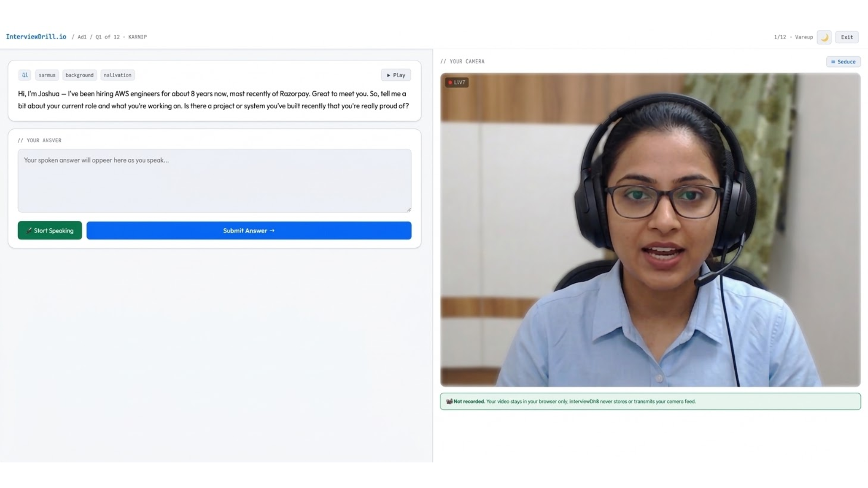Image resolution: width=868 pixels, height=488 pixels.
Task: Click the Exit button
Action: point(847,37)
